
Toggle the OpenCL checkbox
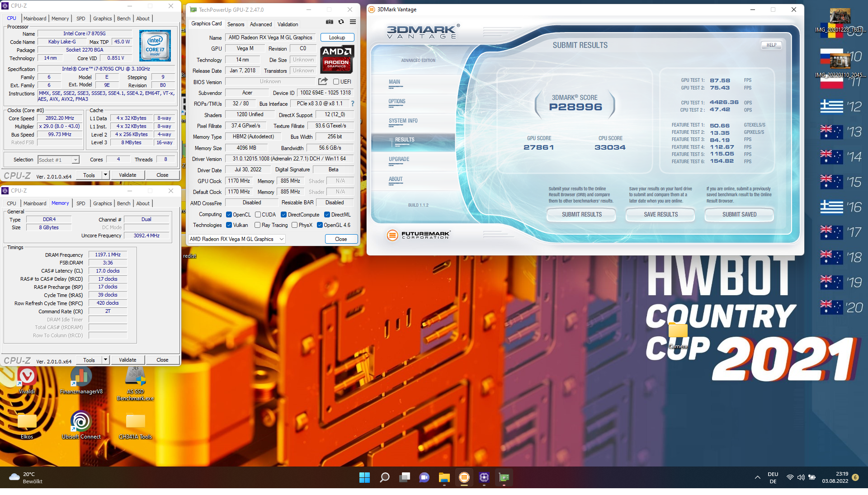pyautogui.click(x=229, y=215)
